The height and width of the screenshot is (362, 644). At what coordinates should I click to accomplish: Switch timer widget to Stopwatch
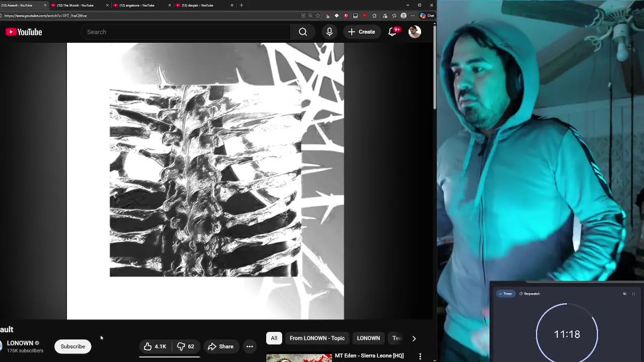[530, 294]
